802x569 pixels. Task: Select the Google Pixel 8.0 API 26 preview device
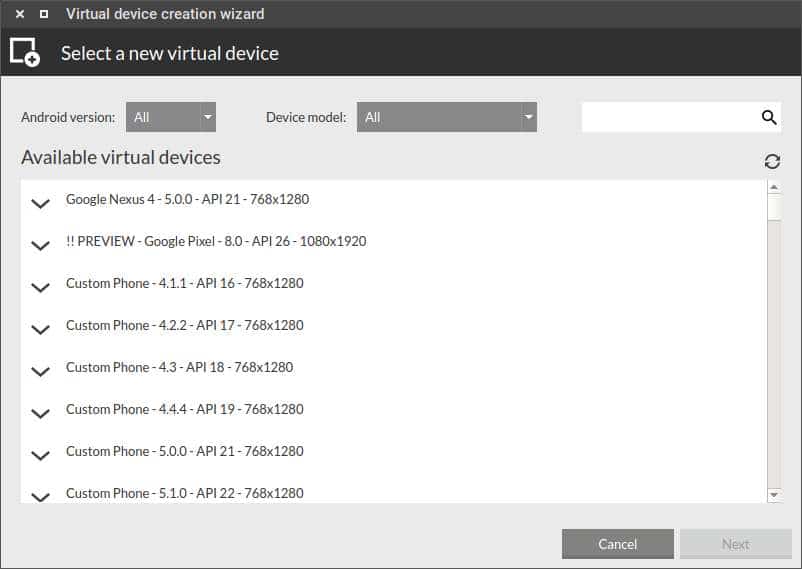point(216,241)
